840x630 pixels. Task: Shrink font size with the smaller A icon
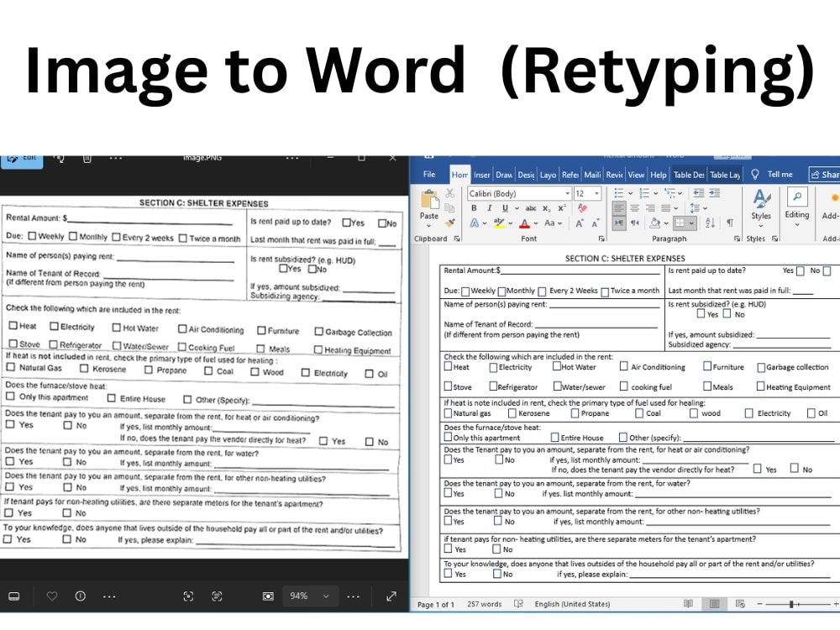(x=595, y=223)
